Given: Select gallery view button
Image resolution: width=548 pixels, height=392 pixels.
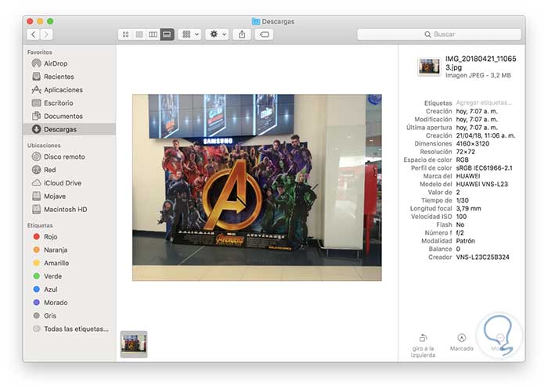Looking at the screenshot, I should (167, 34).
